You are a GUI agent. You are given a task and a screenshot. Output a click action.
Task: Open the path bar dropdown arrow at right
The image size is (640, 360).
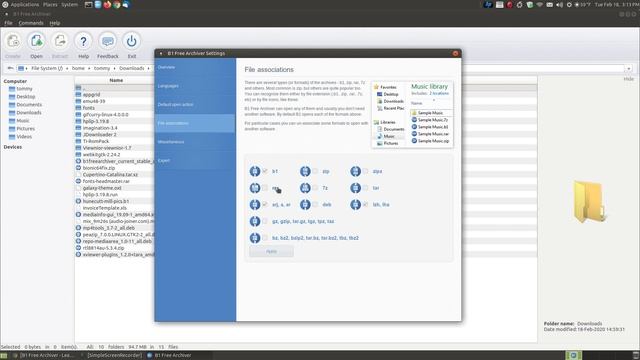pos(629,68)
